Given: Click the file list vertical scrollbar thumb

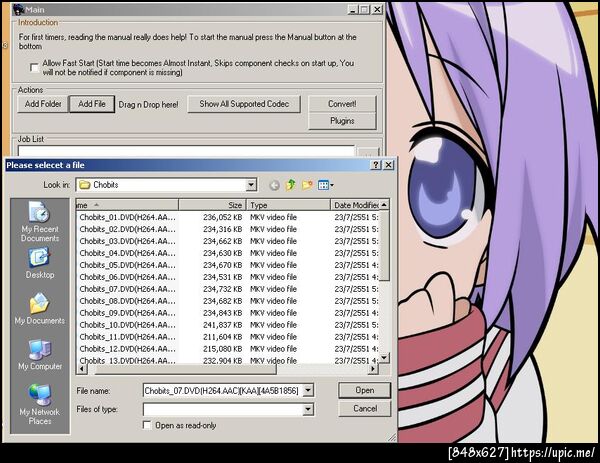Looking at the screenshot, I should coord(384,245).
